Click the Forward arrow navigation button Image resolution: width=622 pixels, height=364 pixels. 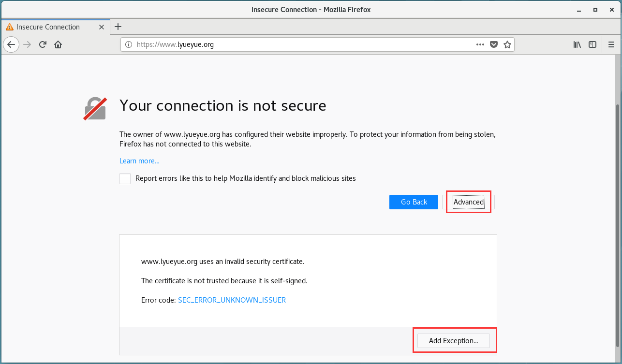pyautogui.click(x=27, y=44)
